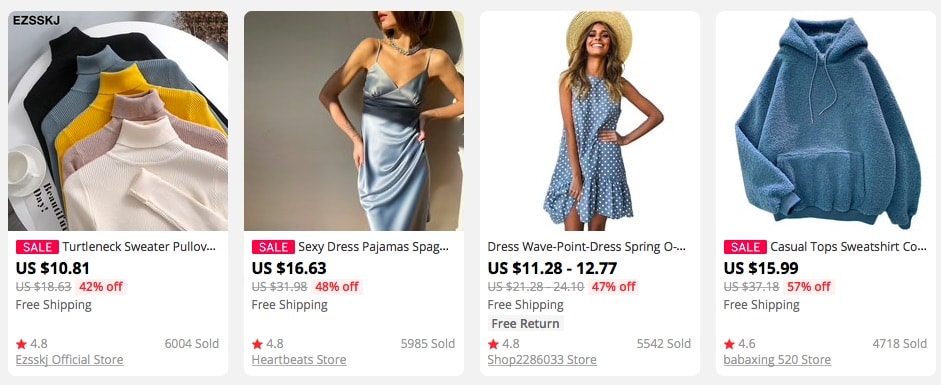Visit the Ezsskj Official Store link
This screenshot has width=941, height=385.
click(x=70, y=360)
